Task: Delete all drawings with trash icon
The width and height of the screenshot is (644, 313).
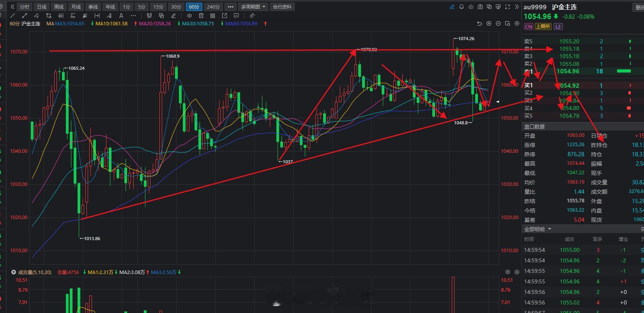Action: click(201, 16)
